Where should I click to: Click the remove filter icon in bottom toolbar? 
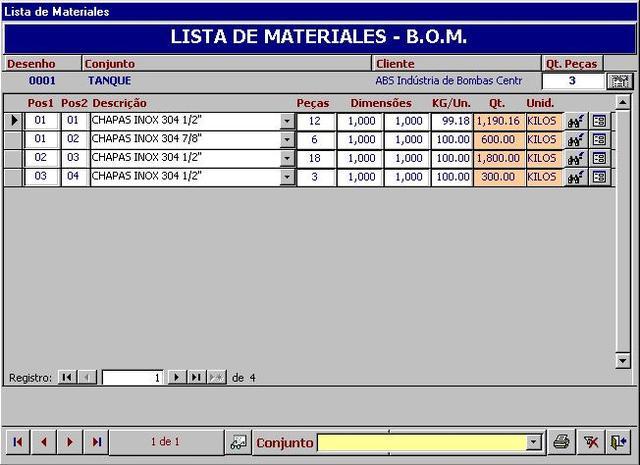point(591,442)
